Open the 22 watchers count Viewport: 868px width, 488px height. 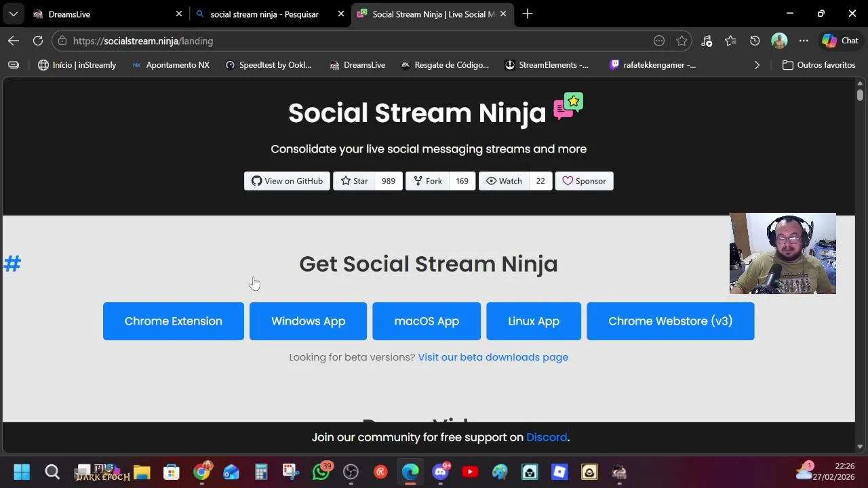pos(540,181)
